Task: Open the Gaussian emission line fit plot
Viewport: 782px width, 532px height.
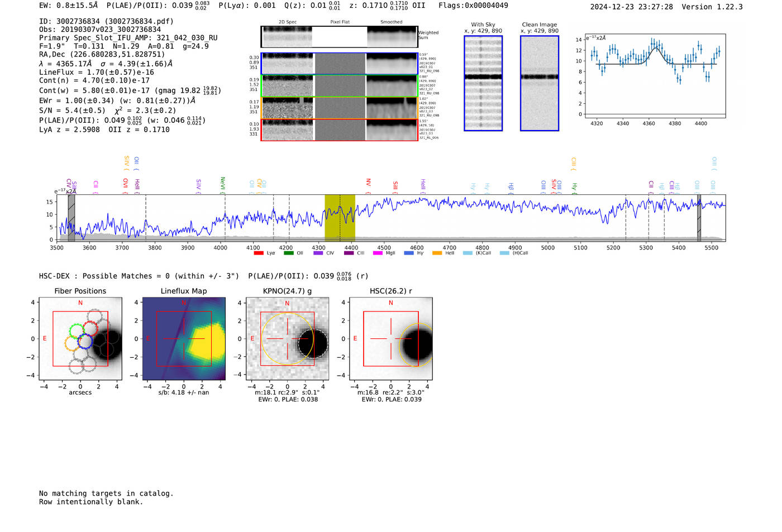Action: (655, 76)
